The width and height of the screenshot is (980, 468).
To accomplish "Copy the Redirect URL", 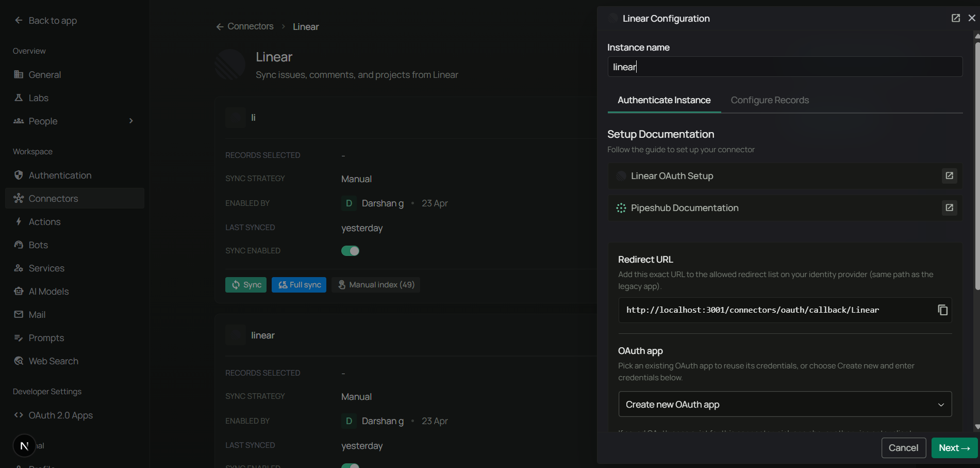I will pyautogui.click(x=942, y=310).
